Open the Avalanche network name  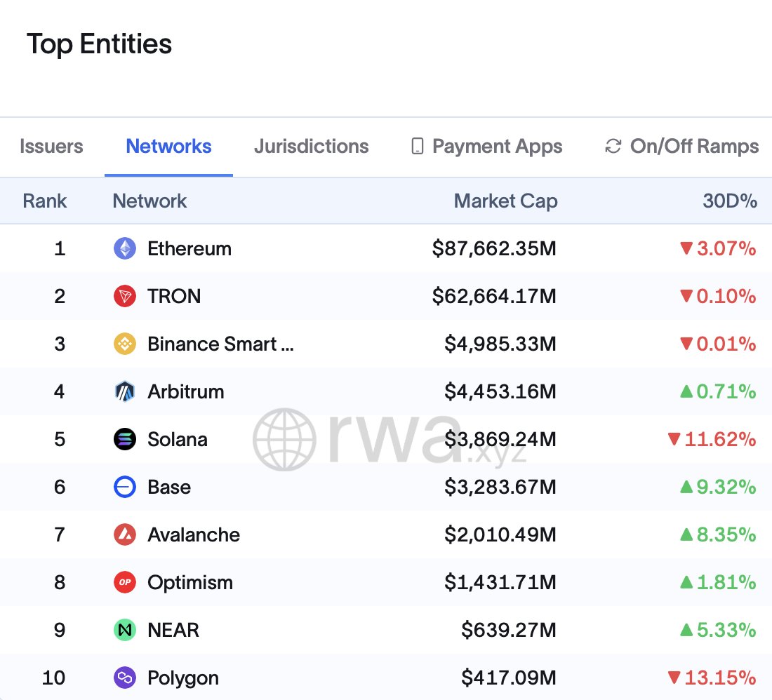click(194, 534)
